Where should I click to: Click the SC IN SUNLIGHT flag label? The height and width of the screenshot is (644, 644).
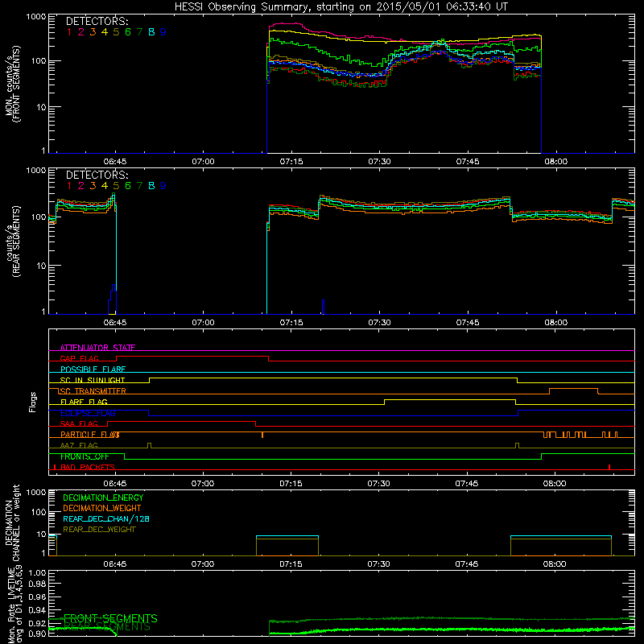(x=93, y=380)
